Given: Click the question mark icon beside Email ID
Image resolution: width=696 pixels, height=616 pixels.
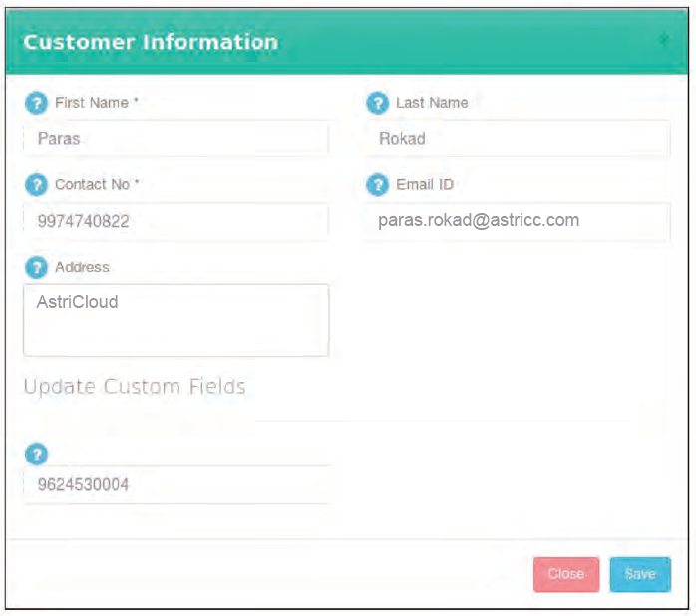Looking at the screenshot, I should 377,185.
